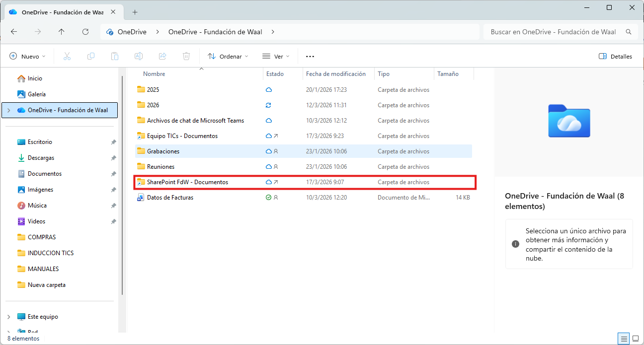644x345 pixels.
Task: Open a new tab with plus button
Action: [x=135, y=12]
